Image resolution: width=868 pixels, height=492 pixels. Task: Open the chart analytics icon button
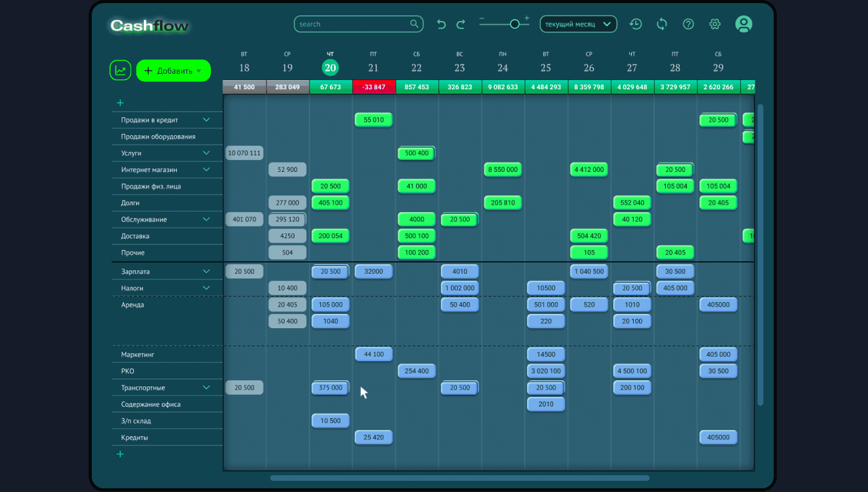[120, 71]
